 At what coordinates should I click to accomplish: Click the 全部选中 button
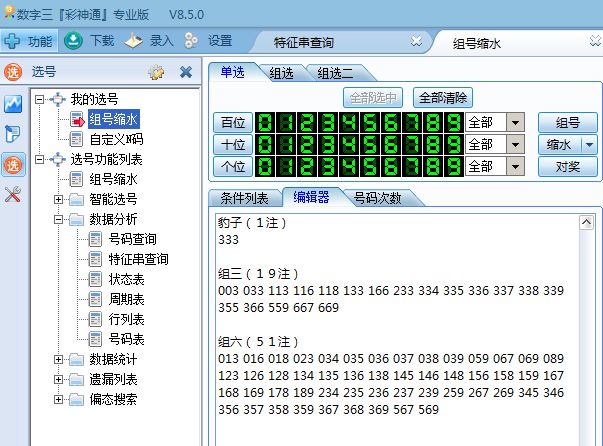click(x=373, y=98)
